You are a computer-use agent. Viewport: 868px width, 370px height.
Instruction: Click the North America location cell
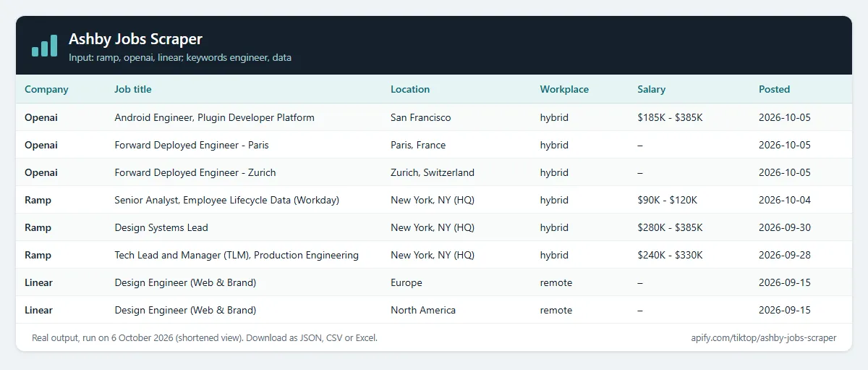point(423,310)
